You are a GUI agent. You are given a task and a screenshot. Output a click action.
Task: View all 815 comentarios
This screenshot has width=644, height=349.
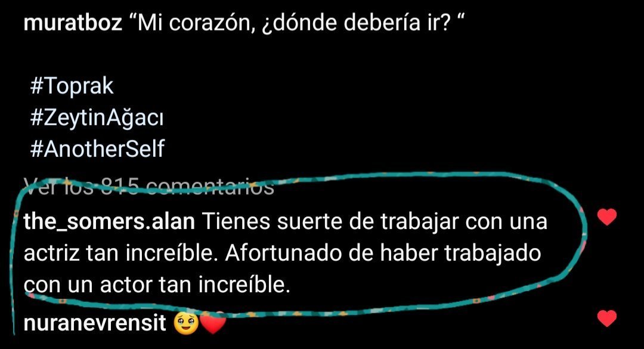(148, 187)
